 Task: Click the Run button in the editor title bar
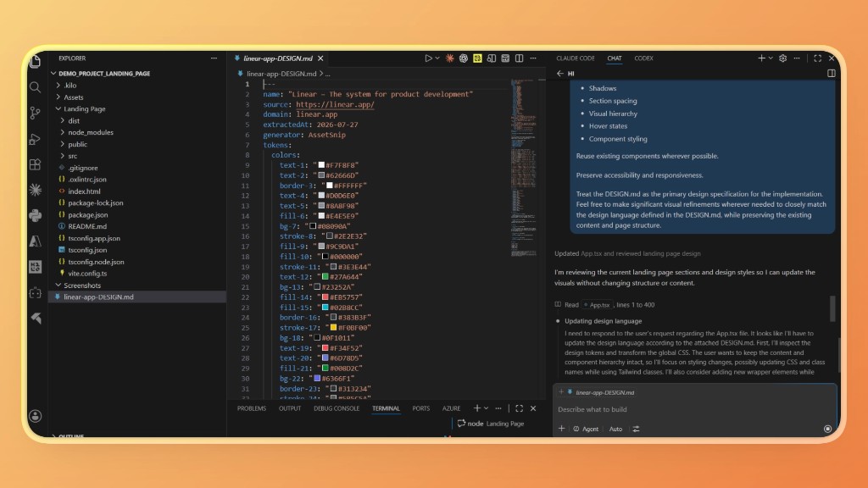tap(428, 58)
